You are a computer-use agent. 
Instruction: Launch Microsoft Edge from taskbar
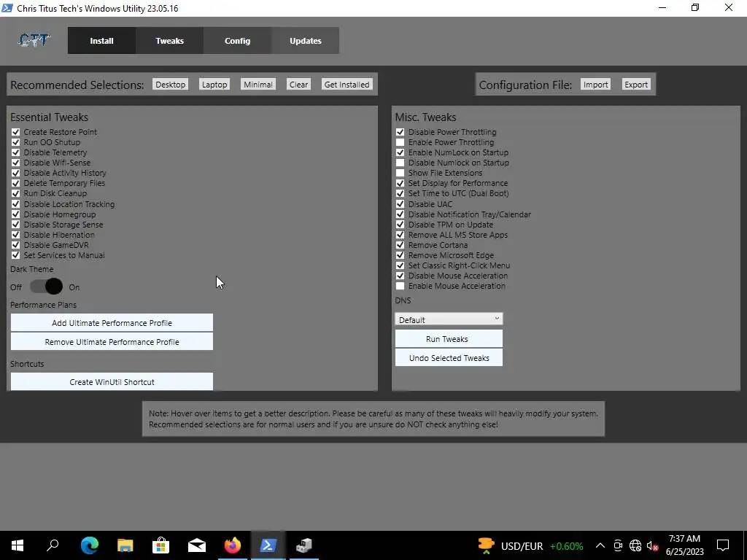(89, 545)
